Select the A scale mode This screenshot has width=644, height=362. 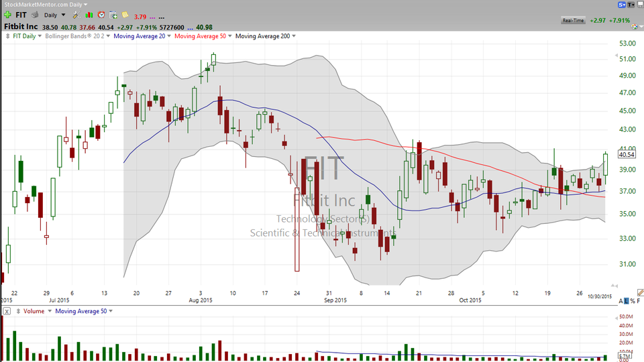[x=621, y=301]
